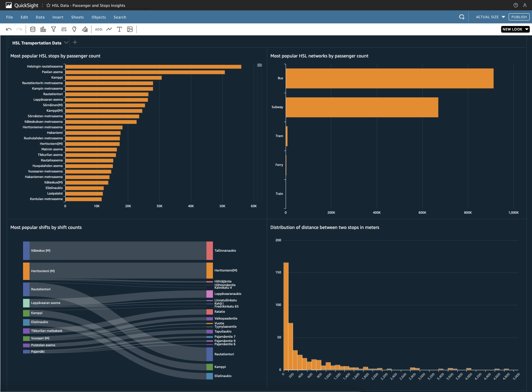
Task: Click the 'Pajamäki' source label
Action: [x=38, y=352]
